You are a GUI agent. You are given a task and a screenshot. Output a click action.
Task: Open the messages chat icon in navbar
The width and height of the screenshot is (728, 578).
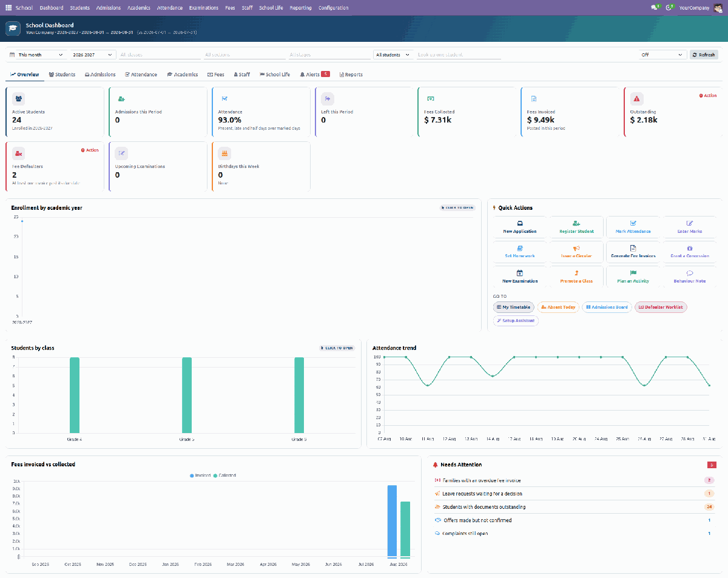coord(655,8)
